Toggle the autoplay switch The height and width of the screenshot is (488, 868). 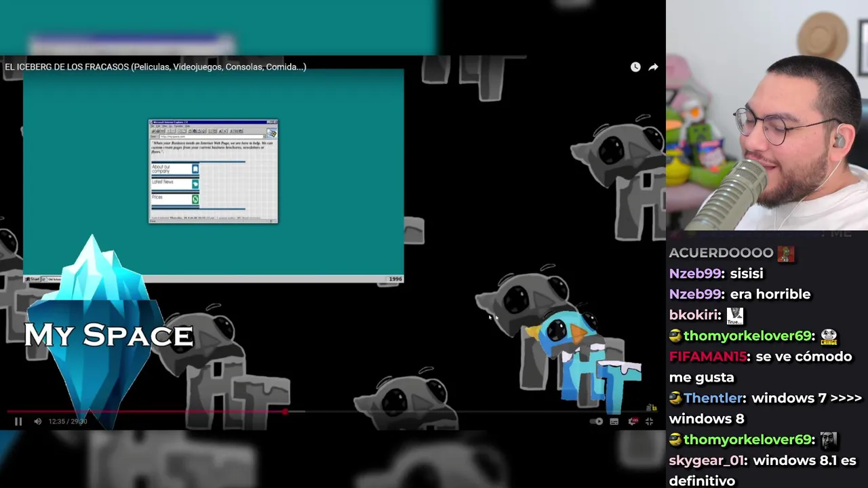point(596,422)
